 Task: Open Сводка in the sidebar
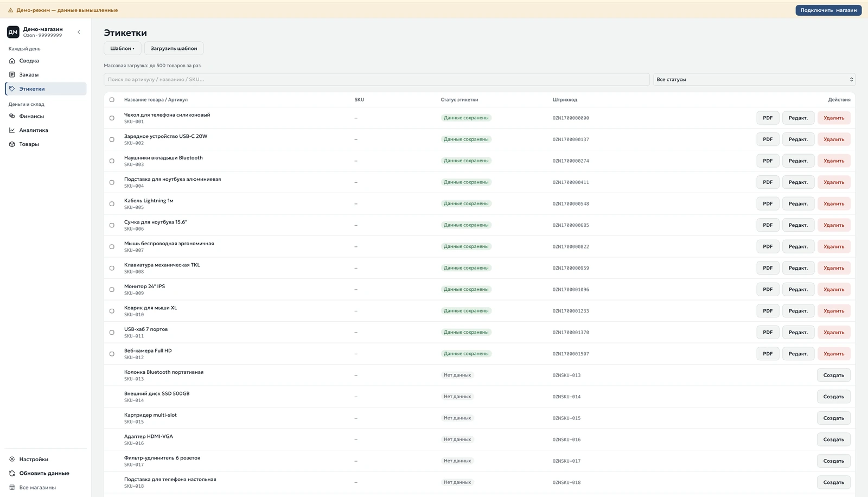(x=46, y=61)
